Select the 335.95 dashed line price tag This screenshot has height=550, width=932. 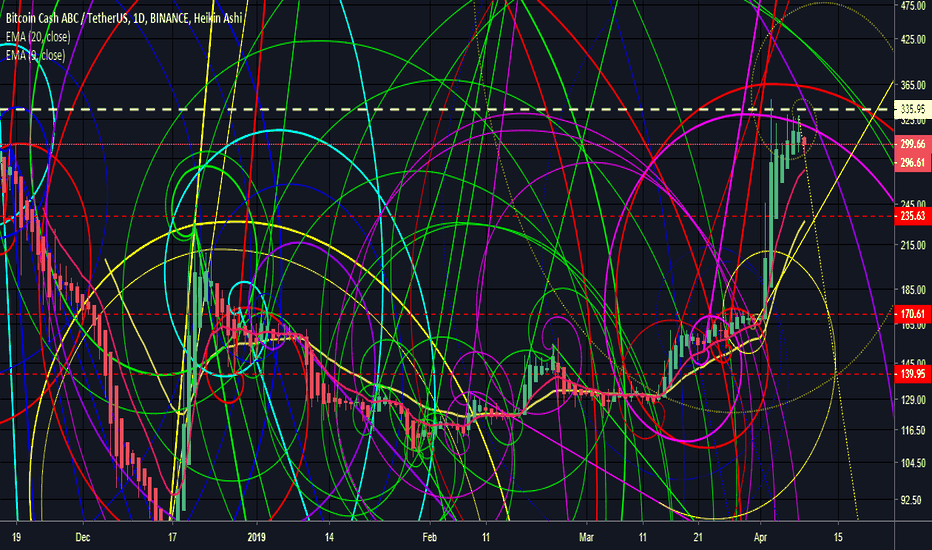coord(913,109)
